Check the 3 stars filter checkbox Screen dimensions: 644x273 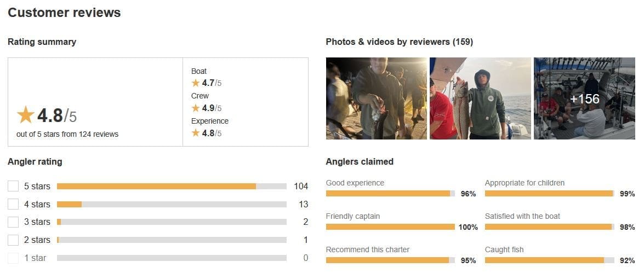click(x=13, y=222)
